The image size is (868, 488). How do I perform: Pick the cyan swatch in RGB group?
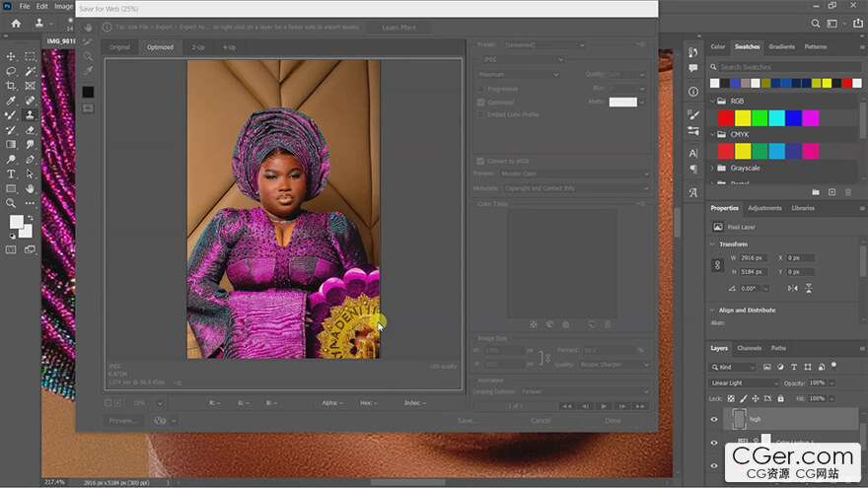776,117
